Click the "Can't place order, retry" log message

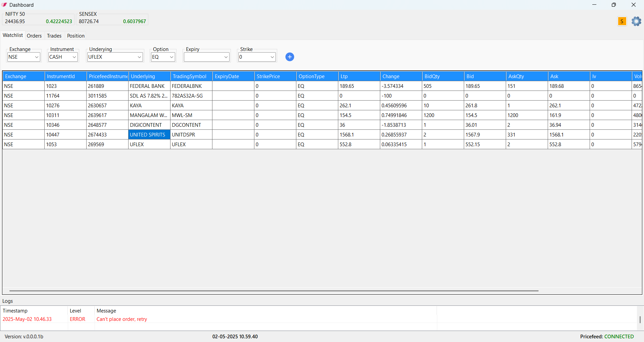[x=122, y=319]
